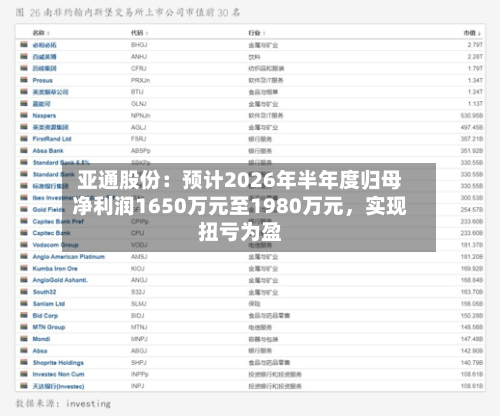Click the flag icon in the ABGJ row

[x=24, y=350]
